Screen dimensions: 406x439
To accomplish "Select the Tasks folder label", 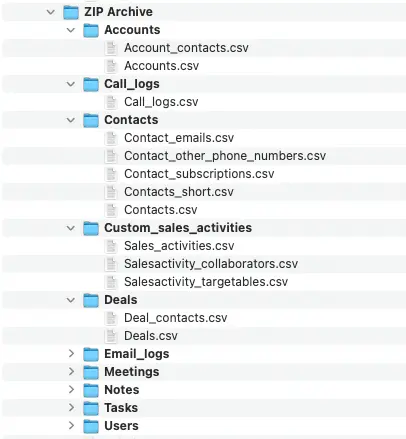I will click(x=121, y=408).
